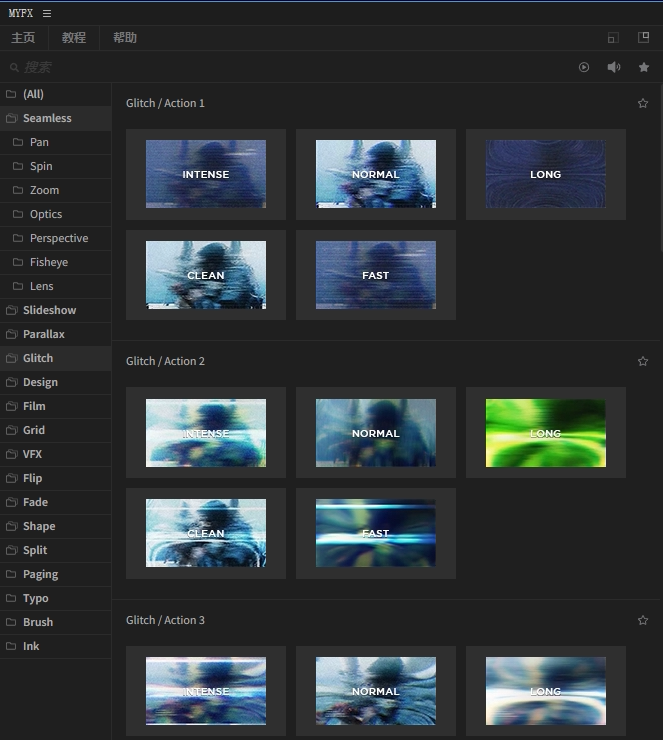Select the Perspective subfolder
663x740 pixels.
pyautogui.click(x=56, y=238)
